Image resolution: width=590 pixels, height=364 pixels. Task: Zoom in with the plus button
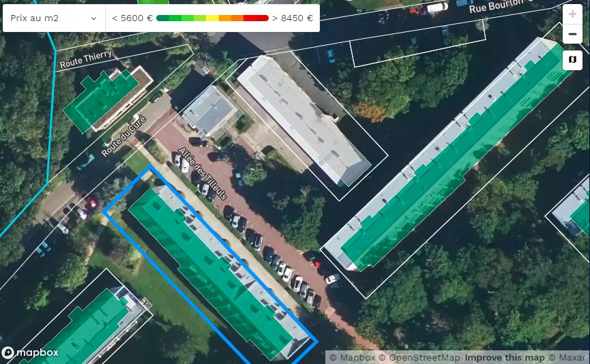click(572, 14)
